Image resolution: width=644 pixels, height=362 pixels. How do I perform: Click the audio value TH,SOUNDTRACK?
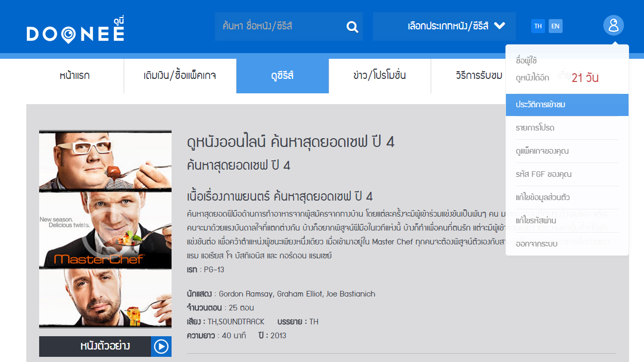(236, 322)
